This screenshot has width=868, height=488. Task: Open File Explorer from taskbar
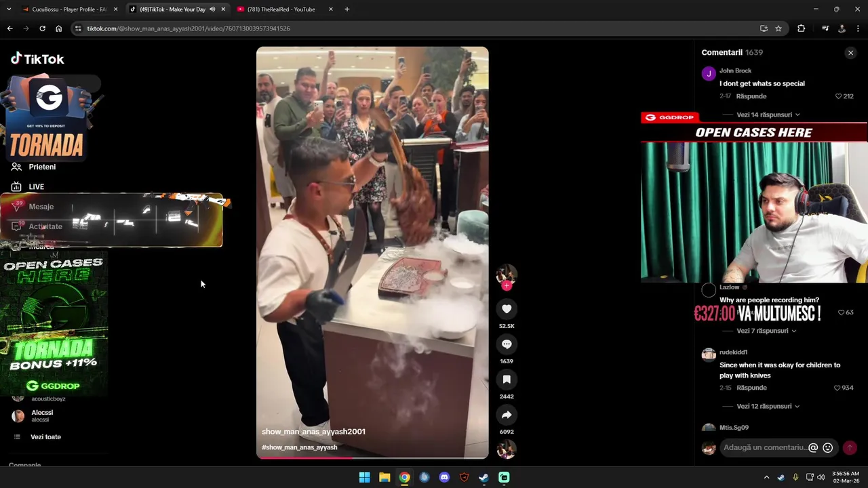384,477
